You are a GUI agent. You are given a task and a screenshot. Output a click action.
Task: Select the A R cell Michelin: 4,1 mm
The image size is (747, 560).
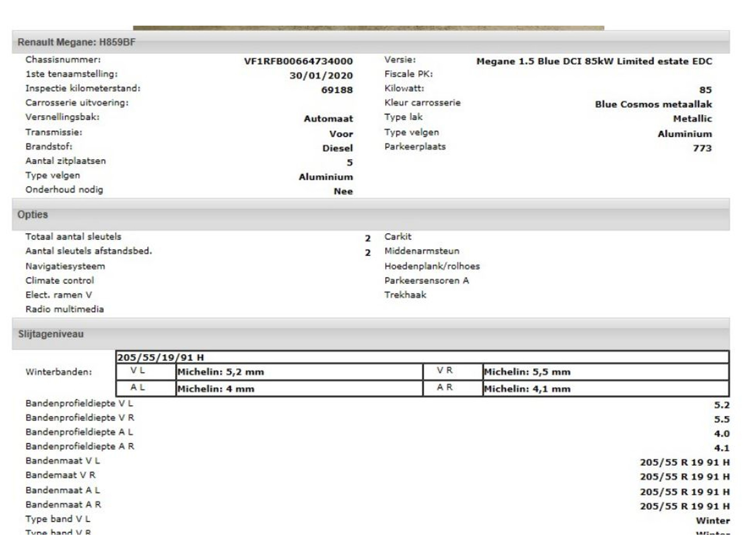tap(605, 388)
